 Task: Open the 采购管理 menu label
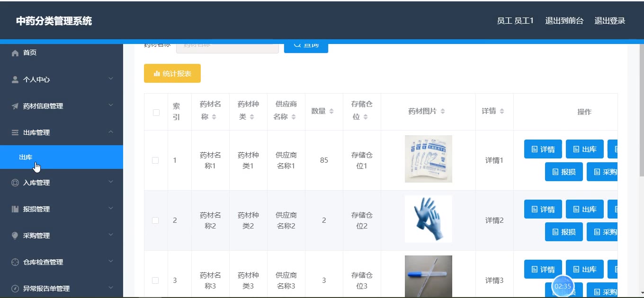tap(36, 236)
